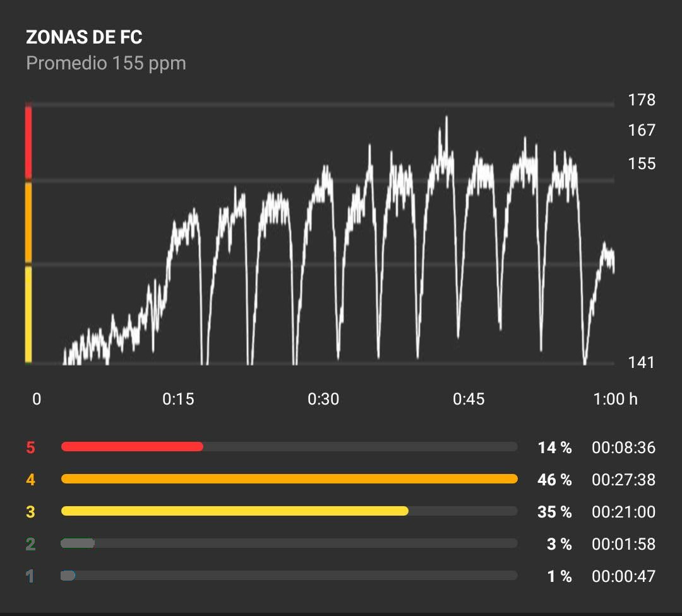Select zone number 5 label
The width and height of the screenshot is (682, 616).
(30, 447)
